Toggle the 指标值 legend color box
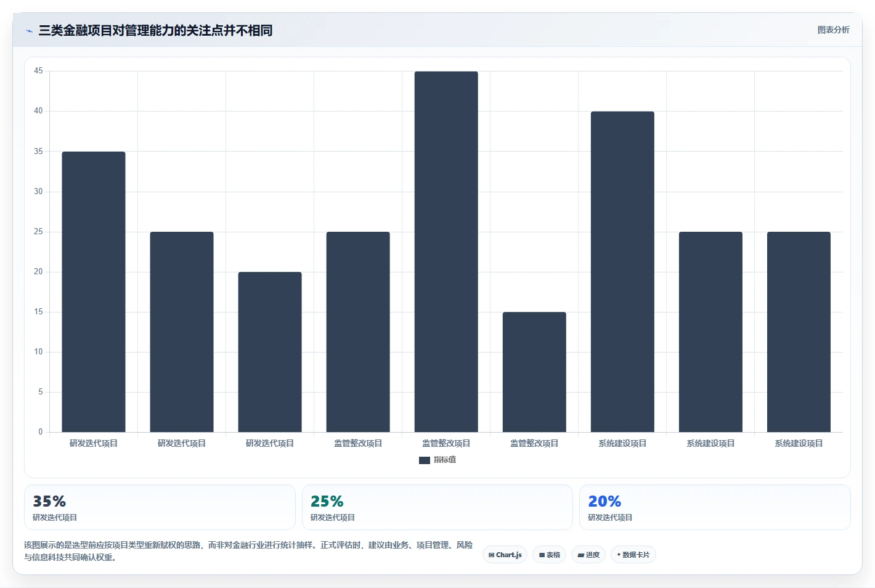 424,460
